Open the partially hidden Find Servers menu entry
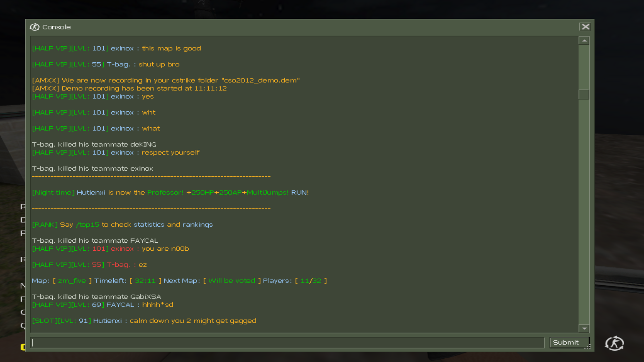 (x=23, y=299)
